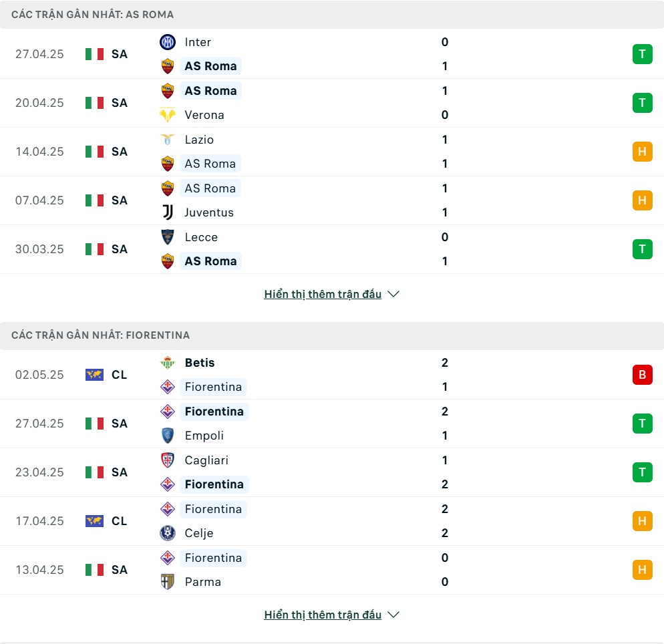Expand more AS Roma matches chevron
664x644 pixels.
click(393, 294)
